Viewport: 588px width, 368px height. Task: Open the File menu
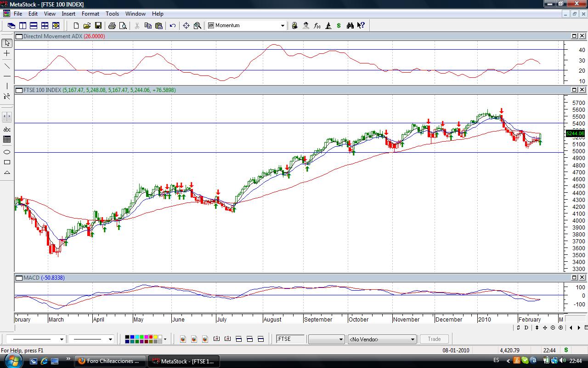18,14
